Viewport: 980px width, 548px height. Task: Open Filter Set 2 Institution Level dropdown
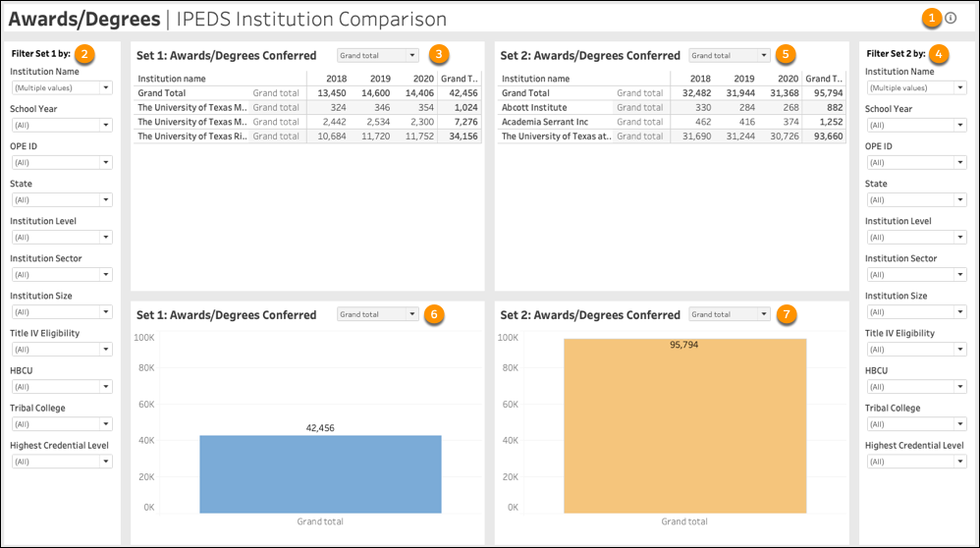click(917, 238)
